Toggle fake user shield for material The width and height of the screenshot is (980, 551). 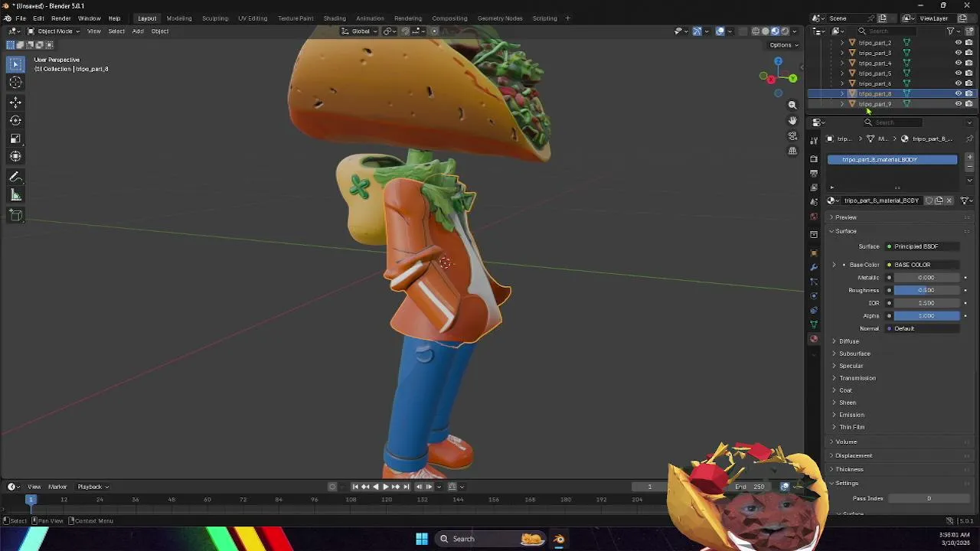click(x=929, y=201)
